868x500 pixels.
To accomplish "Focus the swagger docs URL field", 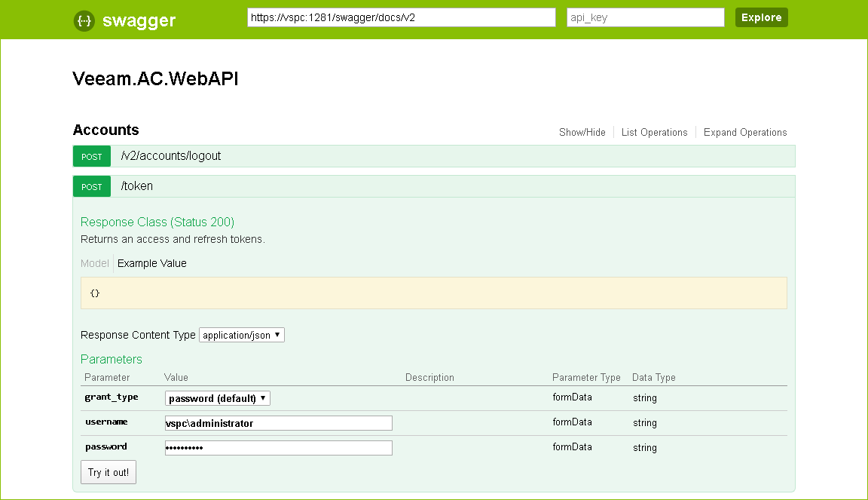I will (402, 17).
